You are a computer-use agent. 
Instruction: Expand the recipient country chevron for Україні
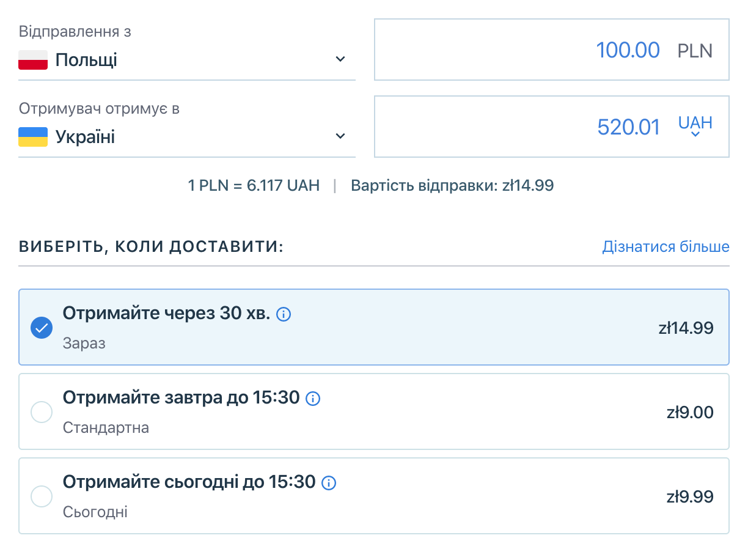click(340, 136)
